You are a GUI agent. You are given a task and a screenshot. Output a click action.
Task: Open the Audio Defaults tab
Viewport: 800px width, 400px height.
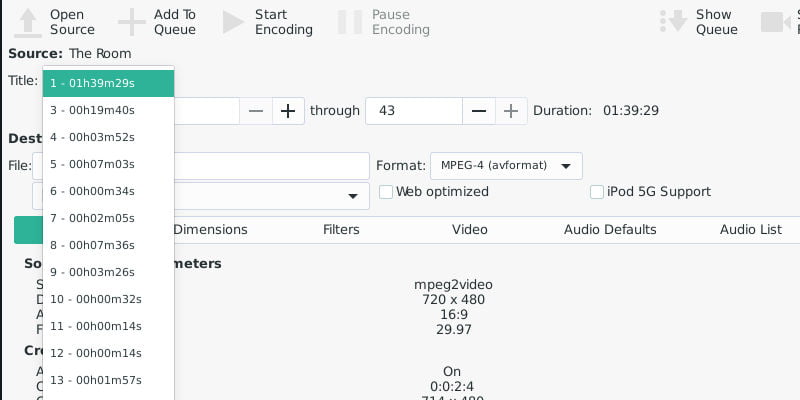click(x=610, y=230)
